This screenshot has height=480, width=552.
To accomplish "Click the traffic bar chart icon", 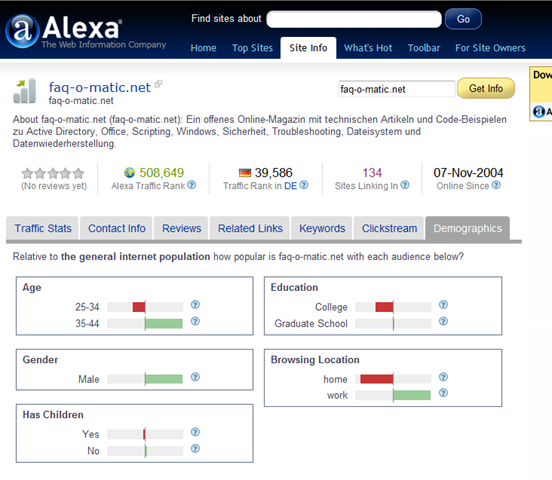I will [25, 91].
